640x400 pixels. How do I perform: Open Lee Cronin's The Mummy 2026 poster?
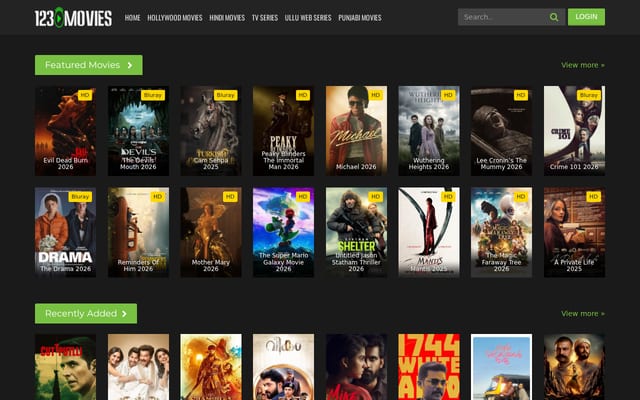(x=501, y=131)
